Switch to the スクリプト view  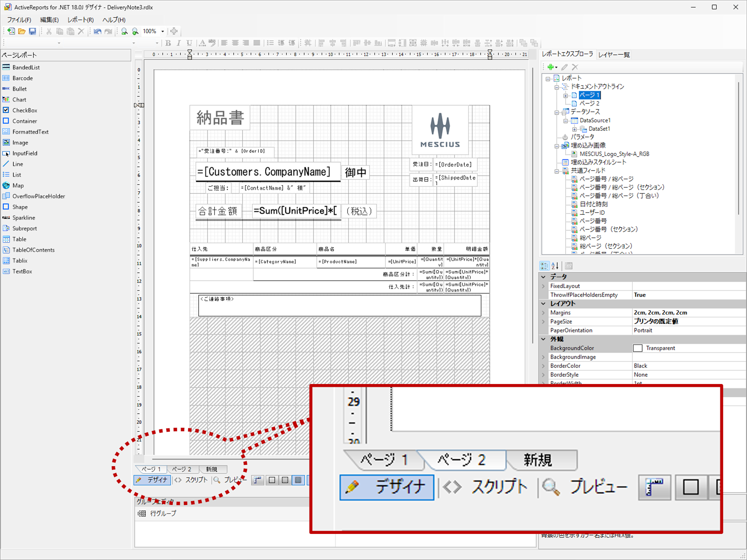(191, 480)
